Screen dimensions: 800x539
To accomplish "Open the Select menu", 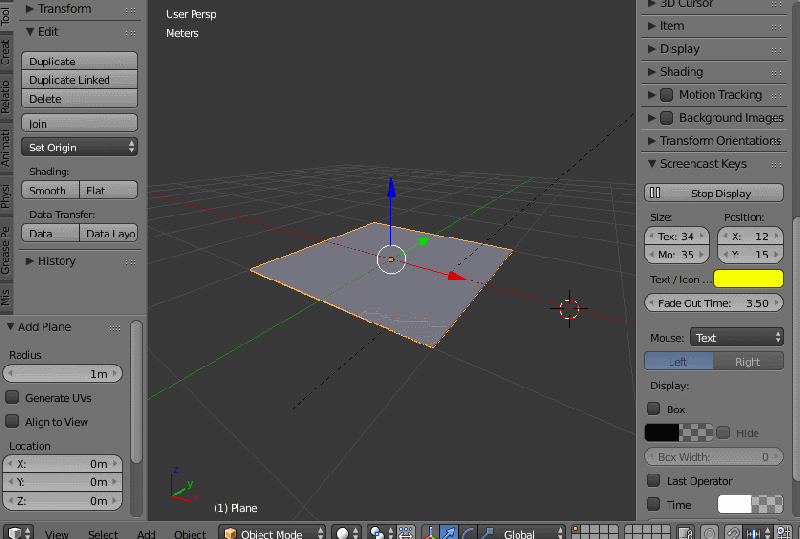I will pos(103,534).
